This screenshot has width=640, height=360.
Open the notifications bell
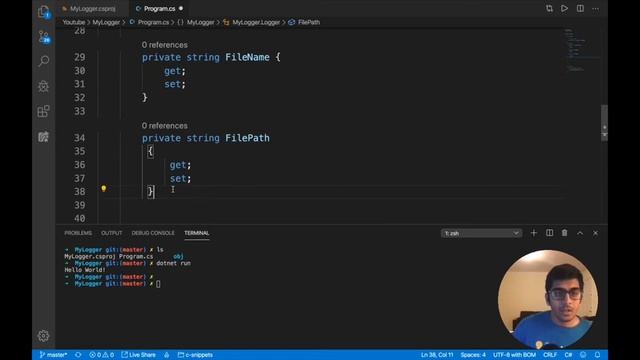(x=597, y=355)
